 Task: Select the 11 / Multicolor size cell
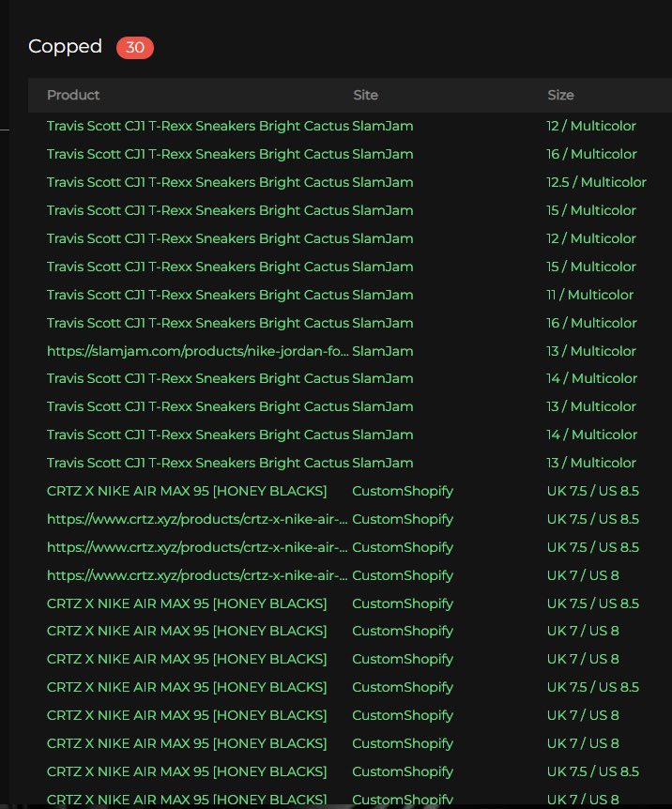[590, 295]
